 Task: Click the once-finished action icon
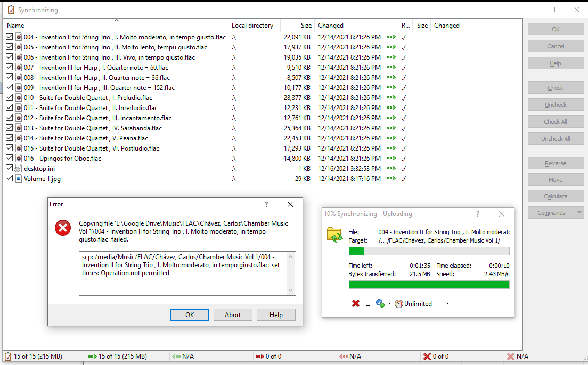click(380, 303)
